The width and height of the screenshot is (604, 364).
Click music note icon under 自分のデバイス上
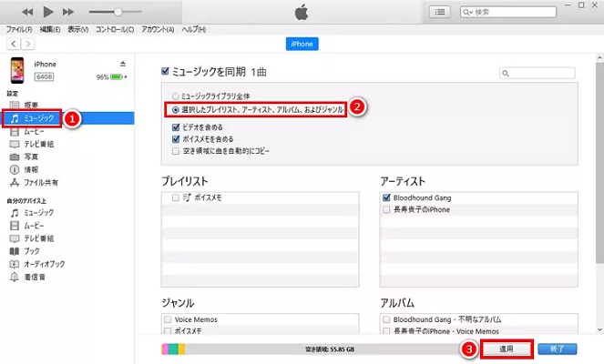click(15, 213)
